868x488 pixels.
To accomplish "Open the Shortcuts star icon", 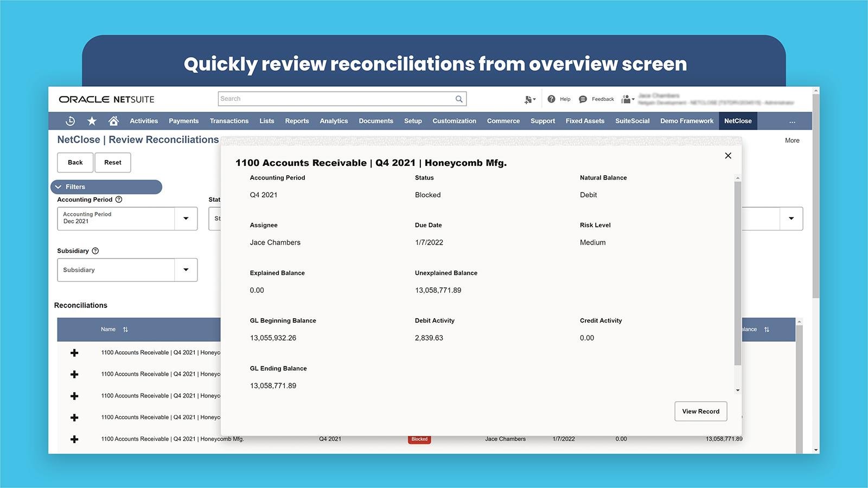I will (92, 121).
